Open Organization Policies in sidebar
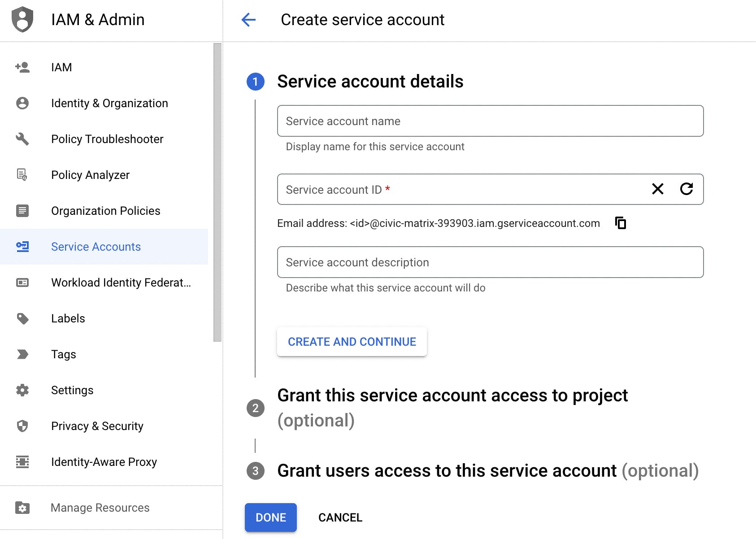 [105, 211]
